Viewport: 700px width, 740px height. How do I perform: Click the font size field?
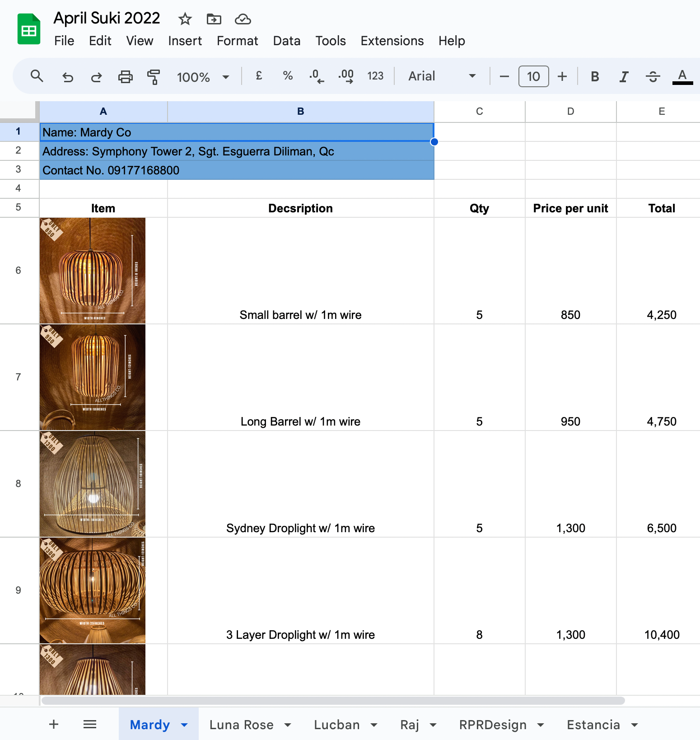click(x=533, y=76)
